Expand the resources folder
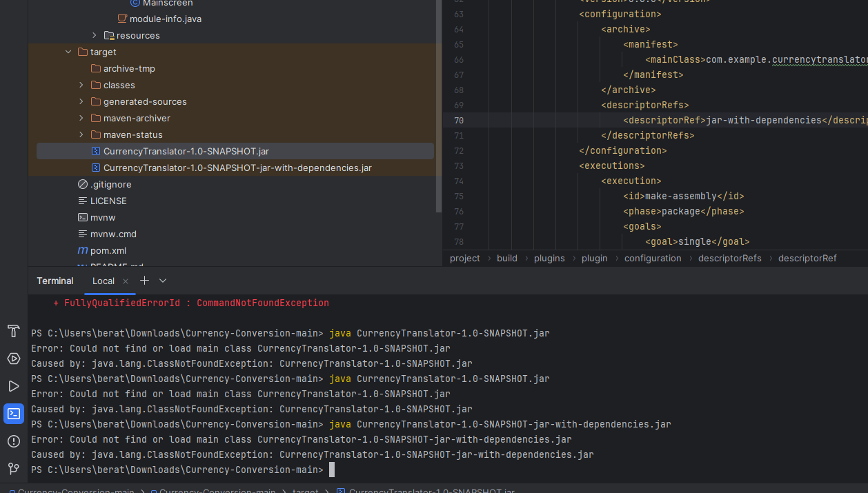Image resolution: width=868 pixels, height=493 pixels. tap(95, 35)
